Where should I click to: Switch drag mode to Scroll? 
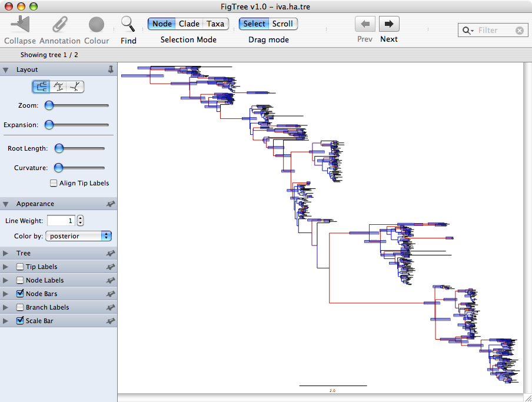[x=282, y=24]
